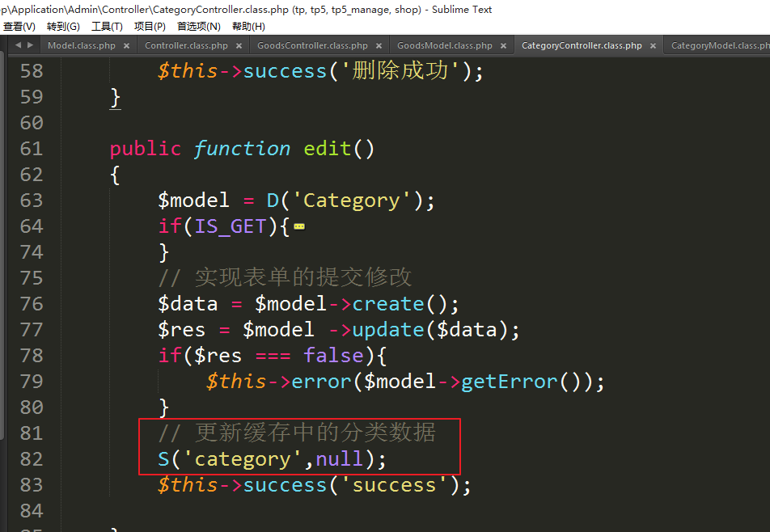
Task: Open the 首选项(N) menu
Action: coord(199,27)
